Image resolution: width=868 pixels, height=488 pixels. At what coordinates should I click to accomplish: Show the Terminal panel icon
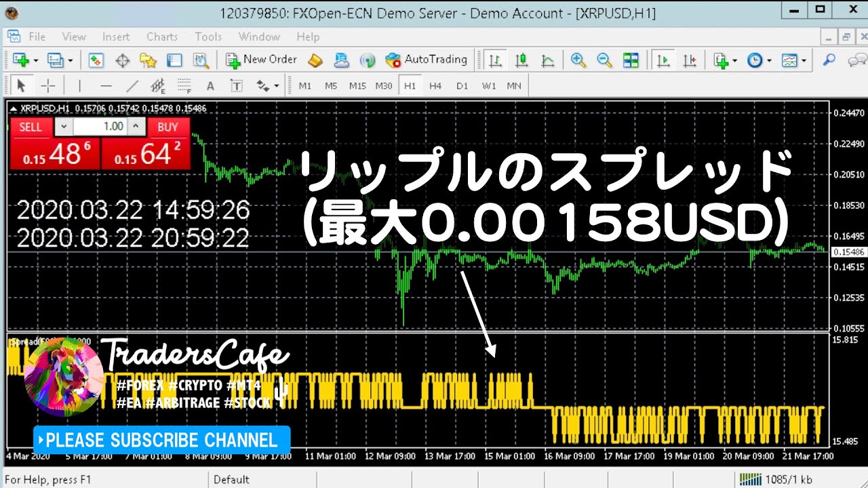click(174, 60)
